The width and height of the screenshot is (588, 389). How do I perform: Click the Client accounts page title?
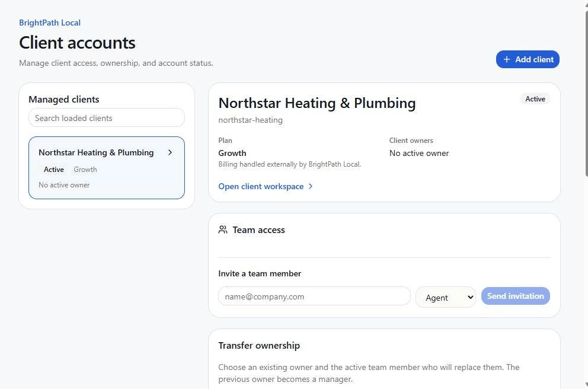coord(77,43)
